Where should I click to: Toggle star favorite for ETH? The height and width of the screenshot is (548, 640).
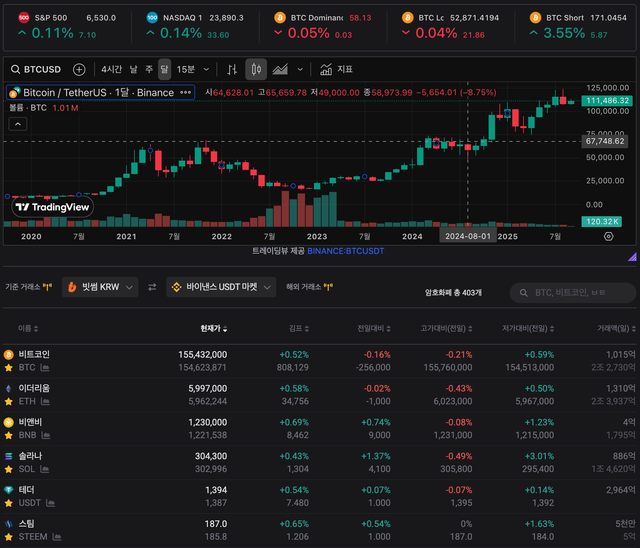pyautogui.click(x=8, y=402)
